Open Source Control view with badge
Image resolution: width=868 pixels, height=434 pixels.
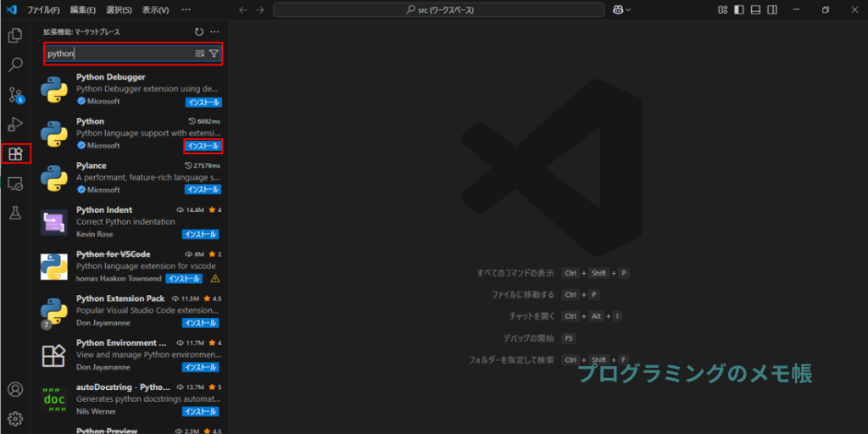(15, 95)
